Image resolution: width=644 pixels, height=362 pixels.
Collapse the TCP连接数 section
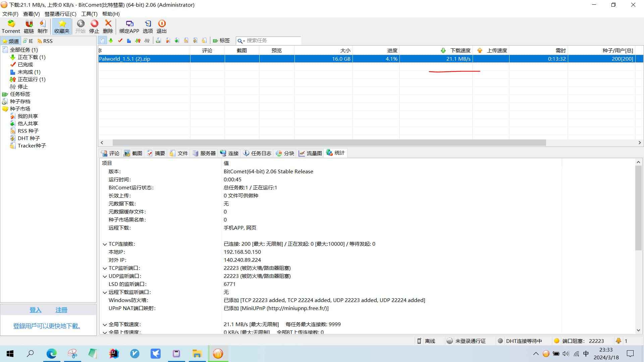(x=105, y=244)
